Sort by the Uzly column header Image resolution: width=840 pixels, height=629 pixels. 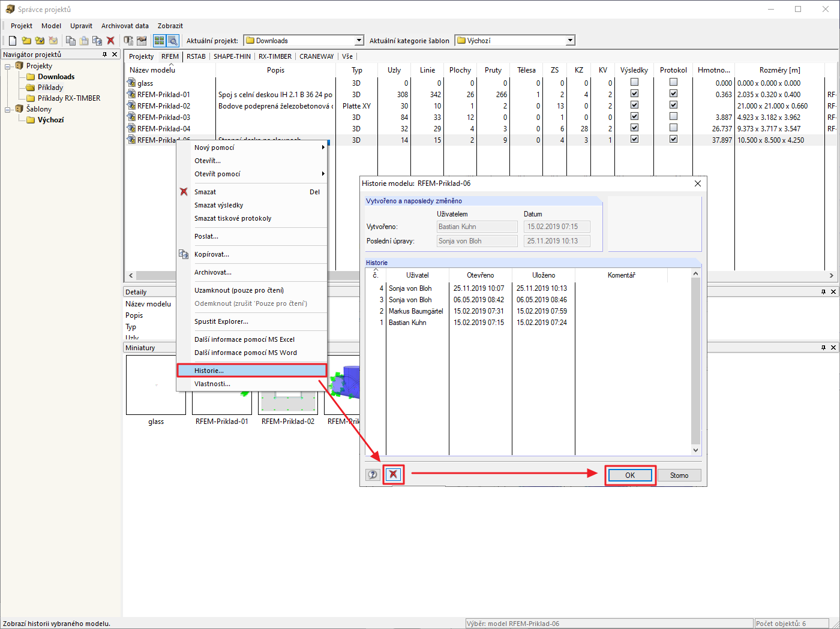coord(394,70)
